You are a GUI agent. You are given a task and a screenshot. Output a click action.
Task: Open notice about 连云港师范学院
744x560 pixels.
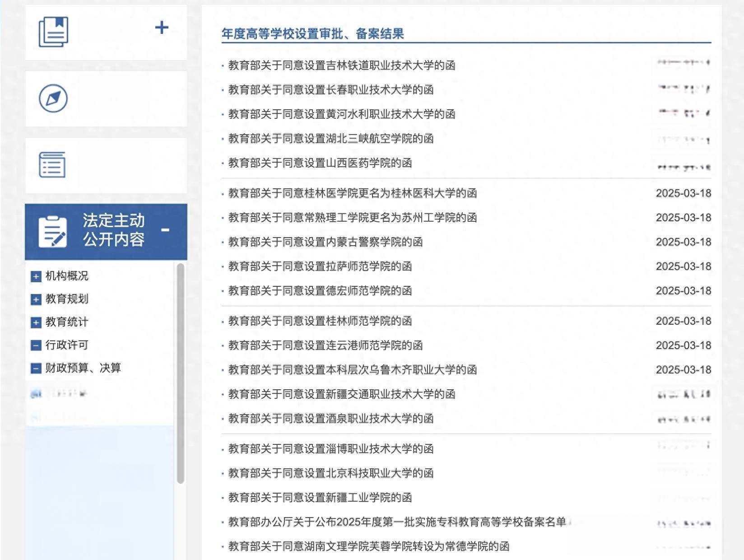[325, 345]
